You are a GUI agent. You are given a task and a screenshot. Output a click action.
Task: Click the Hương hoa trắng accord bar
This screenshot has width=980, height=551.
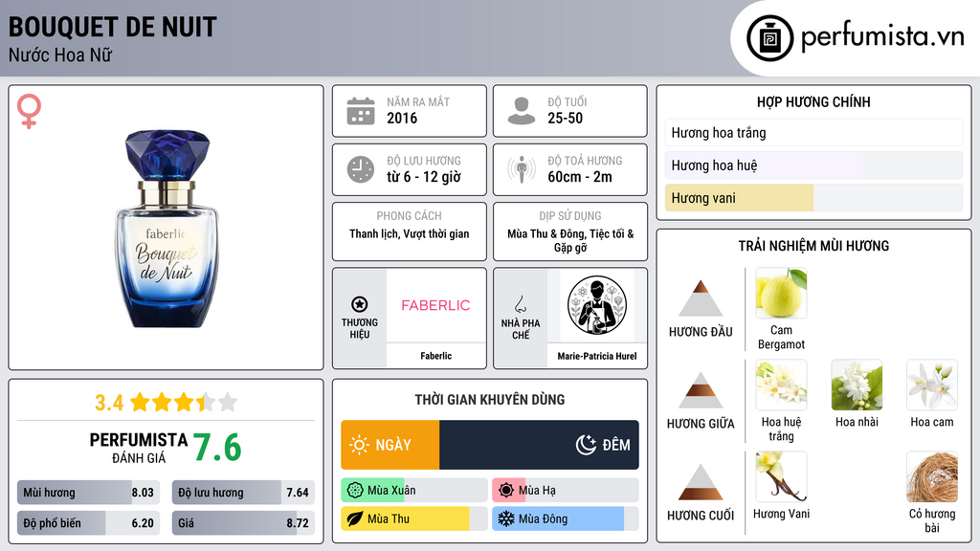pyautogui.click(x=813, y=132)
